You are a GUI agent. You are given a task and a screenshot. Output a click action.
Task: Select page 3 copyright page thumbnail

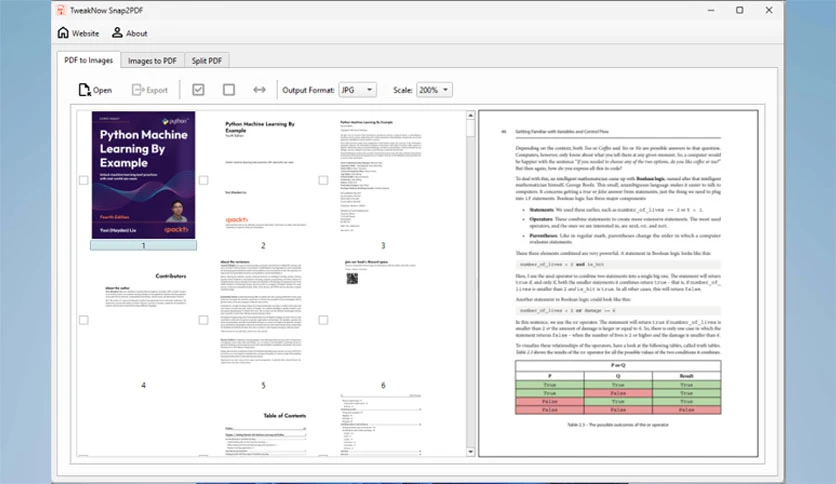coord(382,175)
